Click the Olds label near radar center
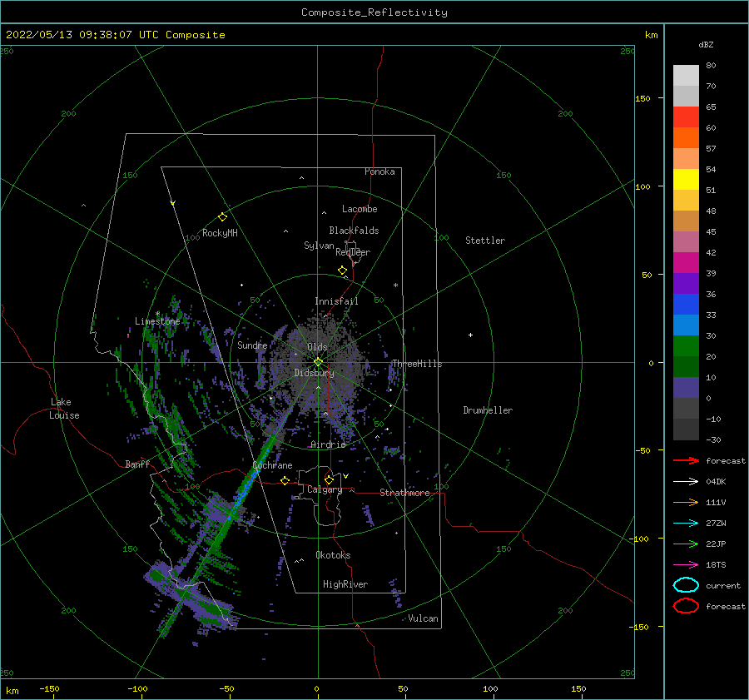This screenshot has width=749, height=700. pos(317,347)
